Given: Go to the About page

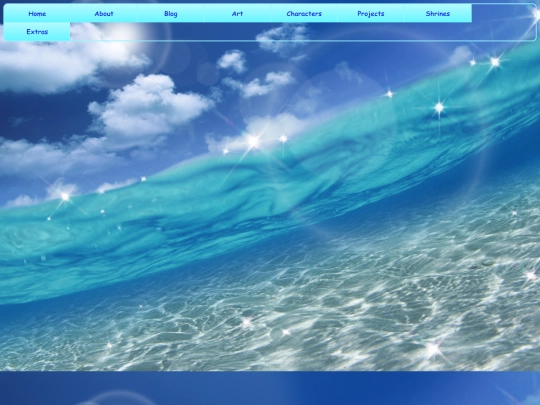Looking at the screenshot, I should tap(104, 13).
